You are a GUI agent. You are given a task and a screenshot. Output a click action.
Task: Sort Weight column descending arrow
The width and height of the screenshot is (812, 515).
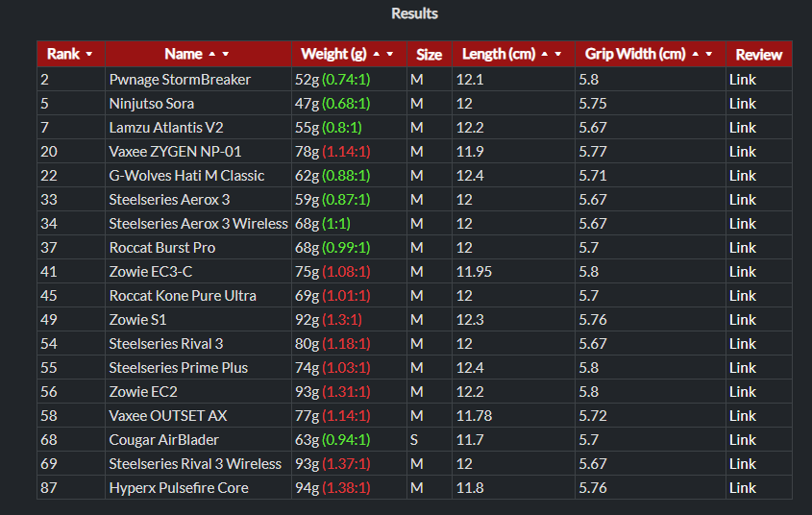coord(390,54)
